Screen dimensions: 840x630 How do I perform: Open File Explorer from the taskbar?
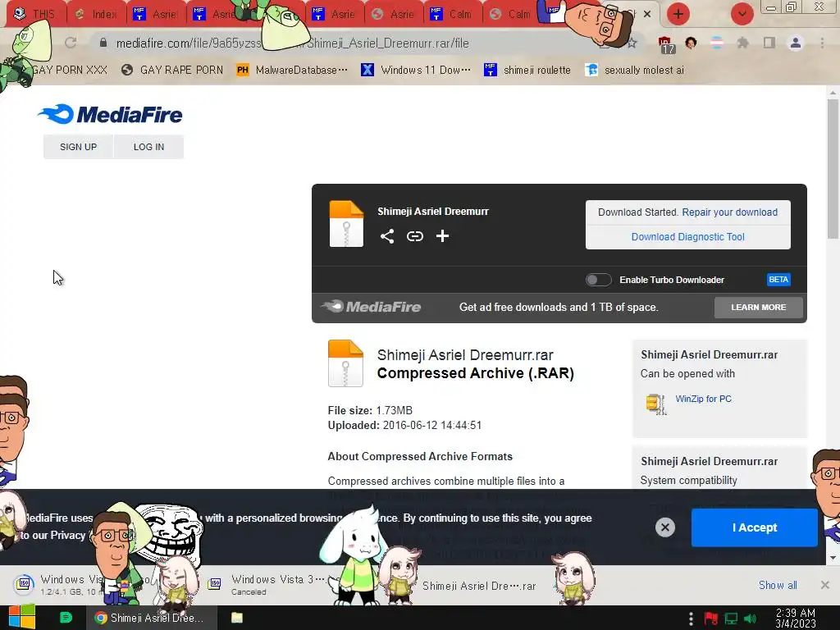(x=237, y=618)
